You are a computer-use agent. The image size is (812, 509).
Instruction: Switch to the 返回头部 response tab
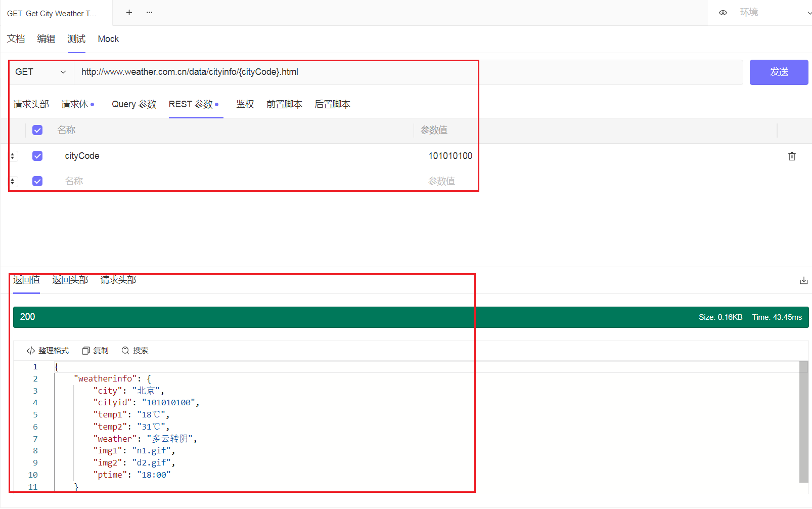(x=70, y=280)
